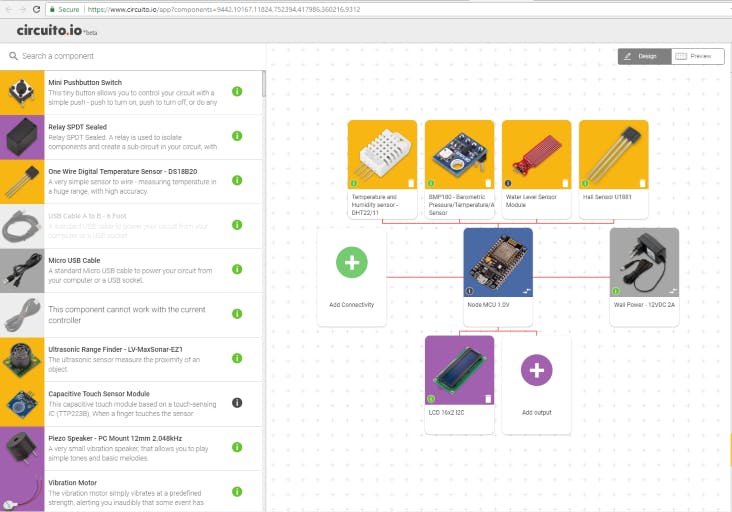Click info icon on DHT22/11 sensor card
This screenshot has height=512, width=732.
pos(354,183)
